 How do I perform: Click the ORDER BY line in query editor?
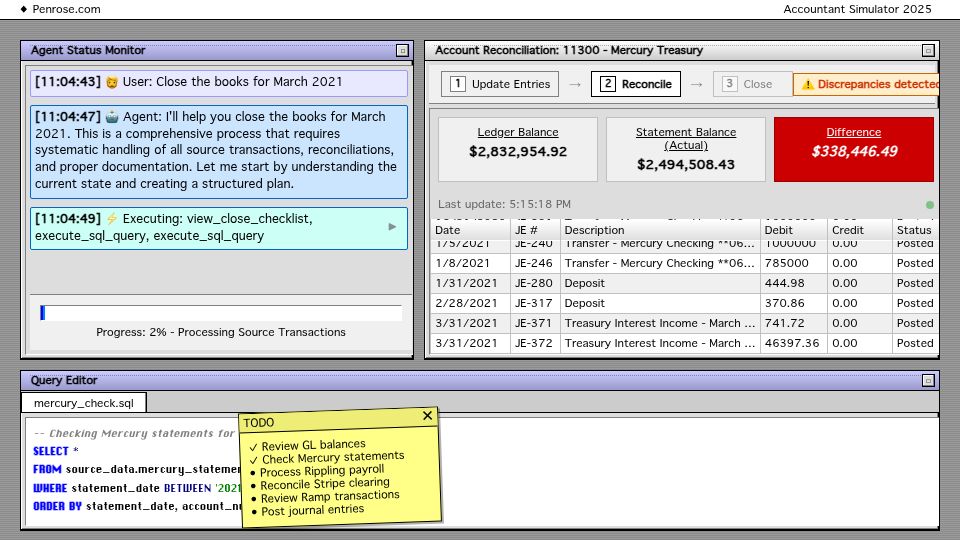point(137,506)
